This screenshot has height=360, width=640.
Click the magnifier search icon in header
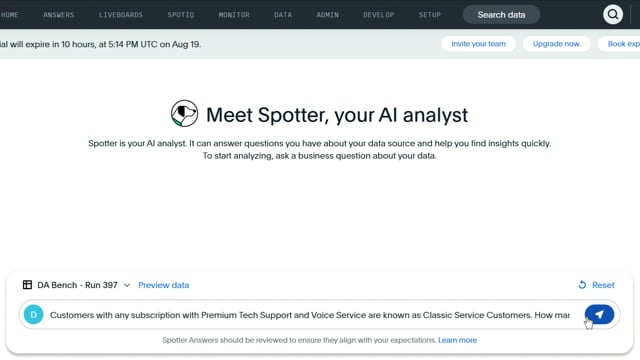pos(613,15)
